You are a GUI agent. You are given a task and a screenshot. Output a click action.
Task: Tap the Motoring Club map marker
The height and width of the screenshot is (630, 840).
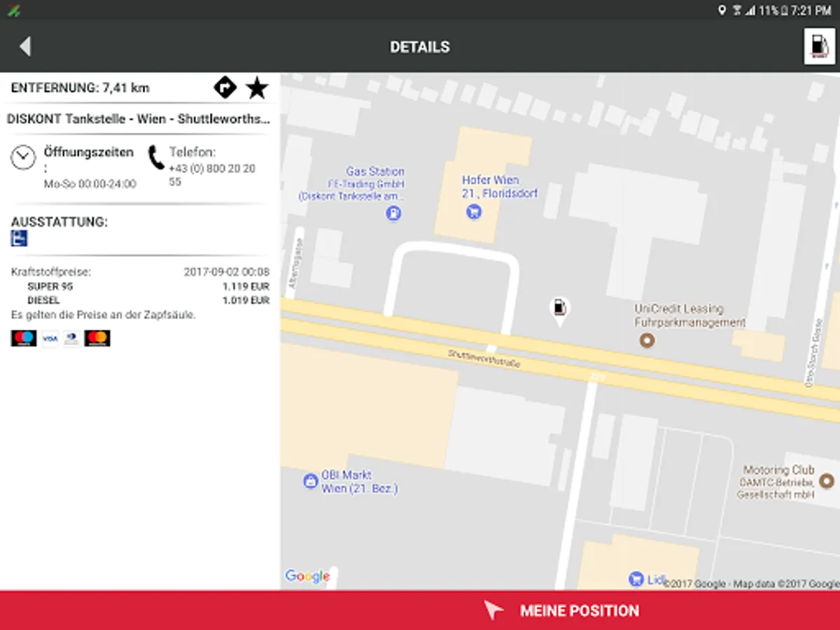click(x=827, y=481)
